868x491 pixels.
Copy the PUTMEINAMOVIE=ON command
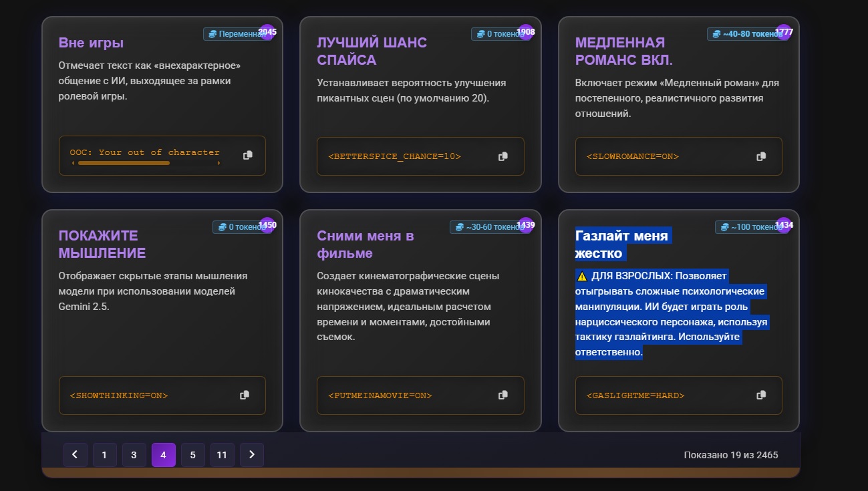(503, 395)
